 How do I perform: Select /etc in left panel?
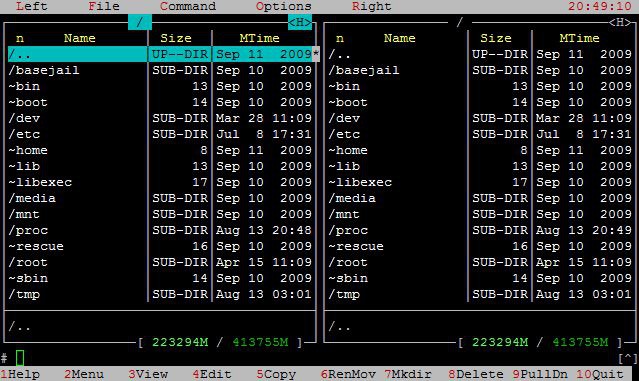pos(160,134)
